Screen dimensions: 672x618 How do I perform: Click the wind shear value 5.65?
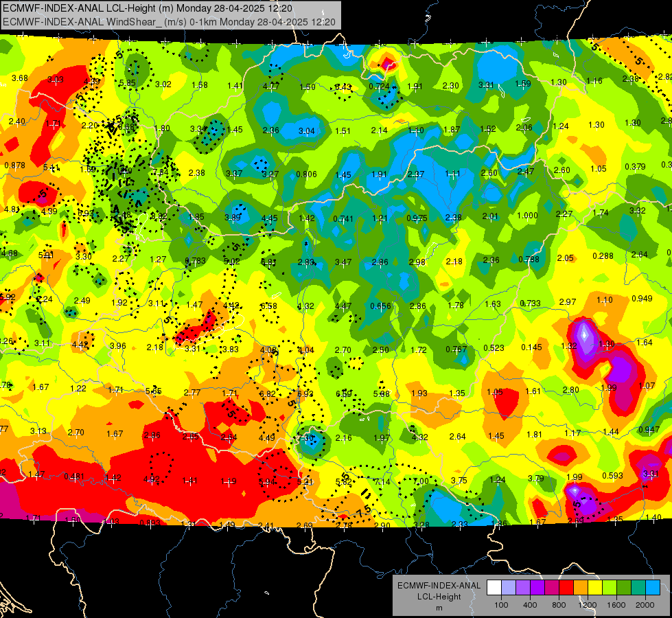(154, 391)
